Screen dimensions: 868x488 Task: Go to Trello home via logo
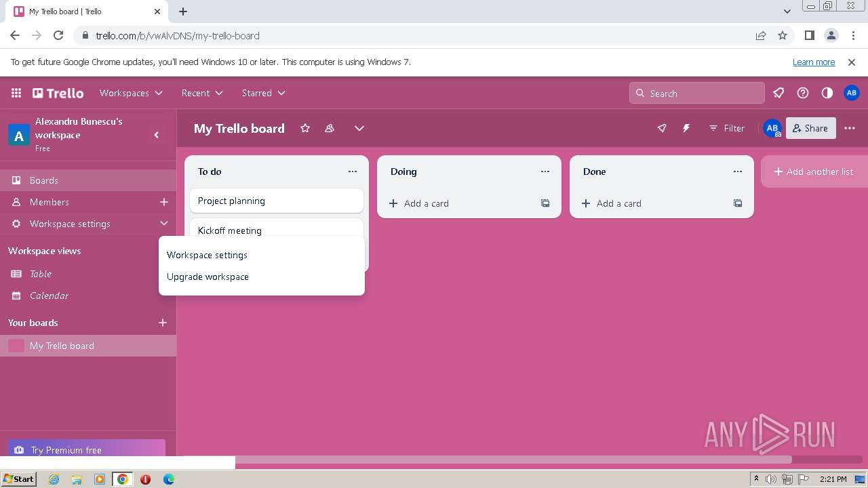58,93
